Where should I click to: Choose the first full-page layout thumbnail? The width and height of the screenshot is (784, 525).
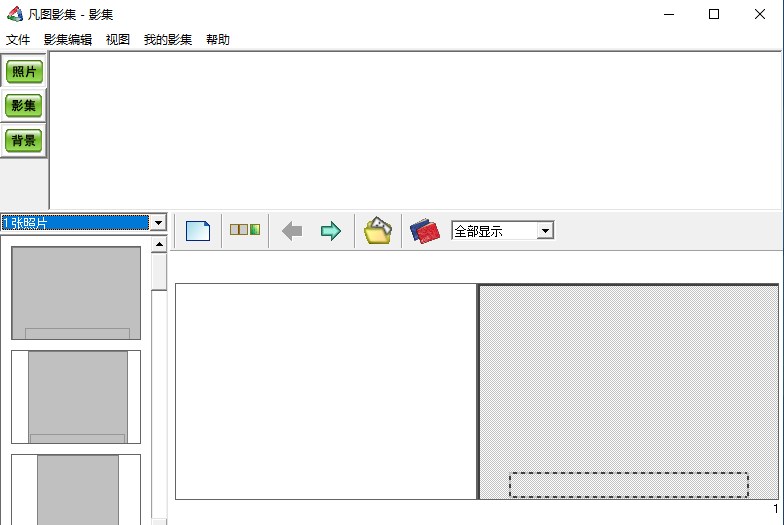click(x=76, y=293)
